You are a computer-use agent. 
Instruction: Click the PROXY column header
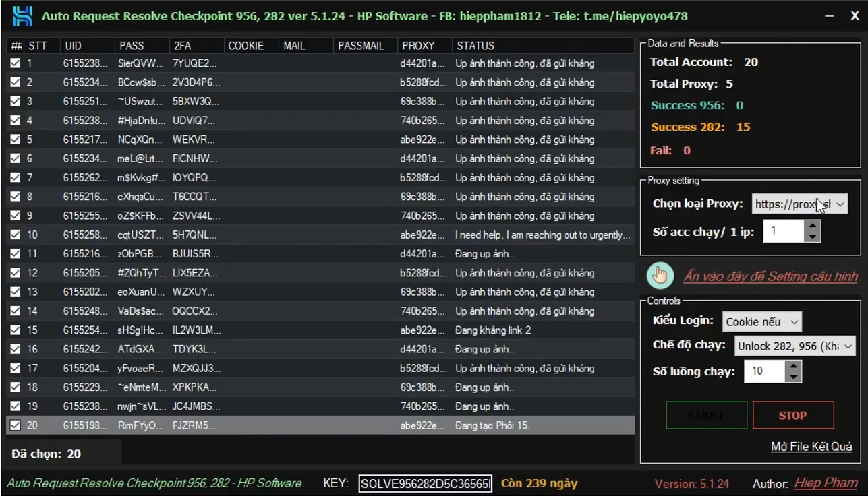point(418,46)
